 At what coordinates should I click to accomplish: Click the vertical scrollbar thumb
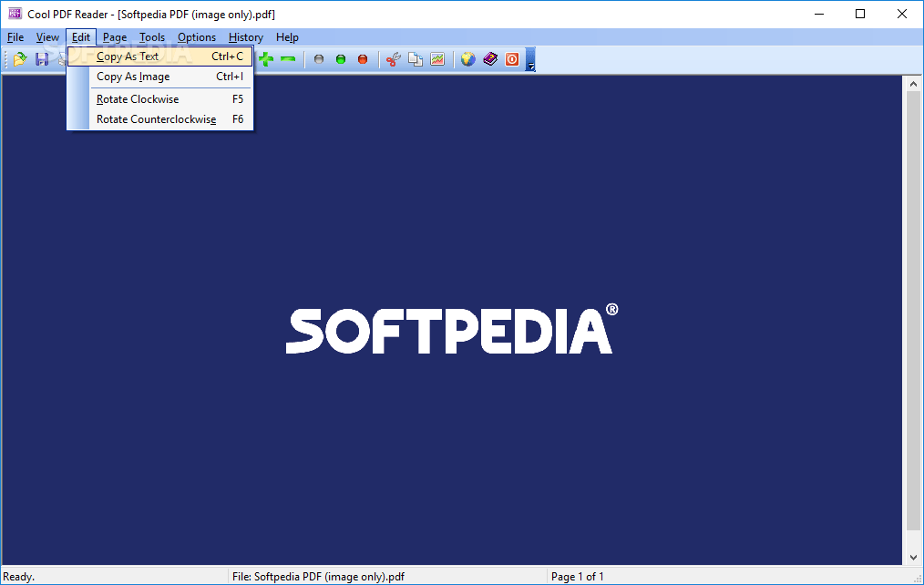[x=913, y=311]
